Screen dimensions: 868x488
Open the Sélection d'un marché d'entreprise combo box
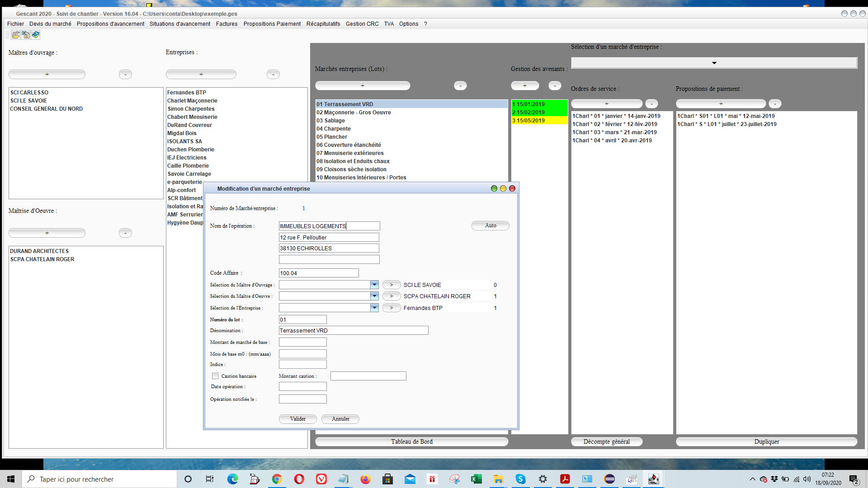(714, 63)
